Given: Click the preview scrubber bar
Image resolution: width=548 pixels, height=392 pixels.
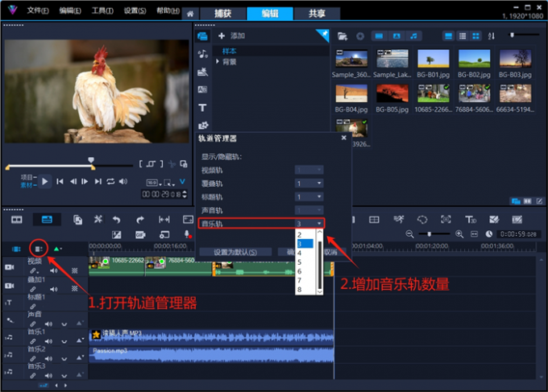Looking at the screenshot, I should point(70,166).
